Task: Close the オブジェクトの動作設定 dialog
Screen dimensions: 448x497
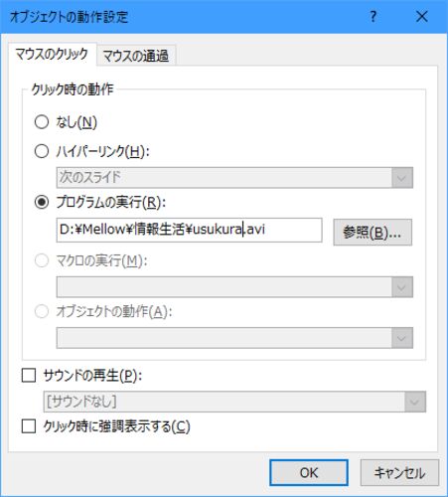Action: point(422,16)
